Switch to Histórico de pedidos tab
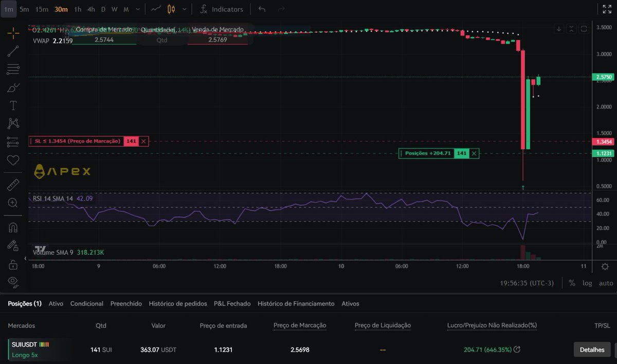The image size is (617, 364). point(178,303)
